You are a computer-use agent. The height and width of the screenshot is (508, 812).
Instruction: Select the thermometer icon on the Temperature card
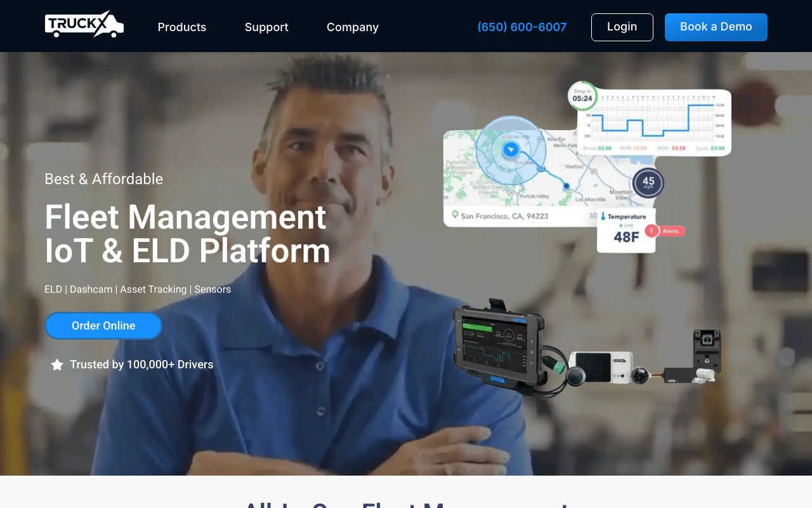603,217
